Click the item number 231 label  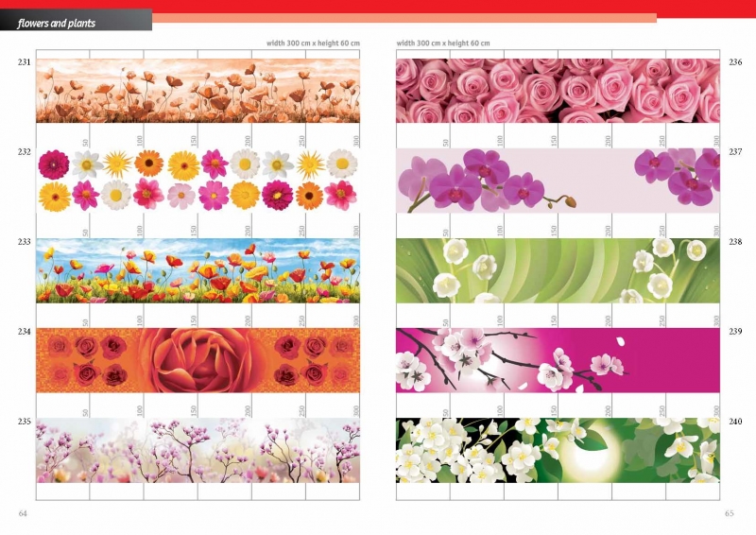[x=24, y=62]
